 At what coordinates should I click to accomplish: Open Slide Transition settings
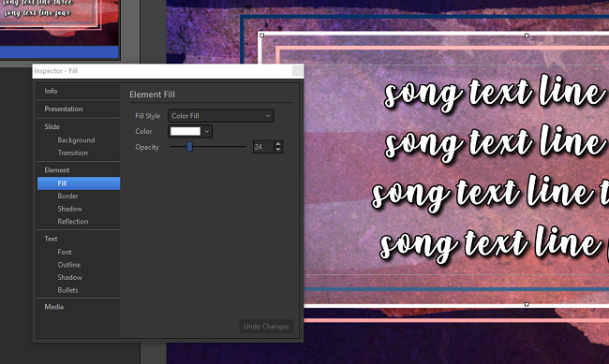point(79,153)
